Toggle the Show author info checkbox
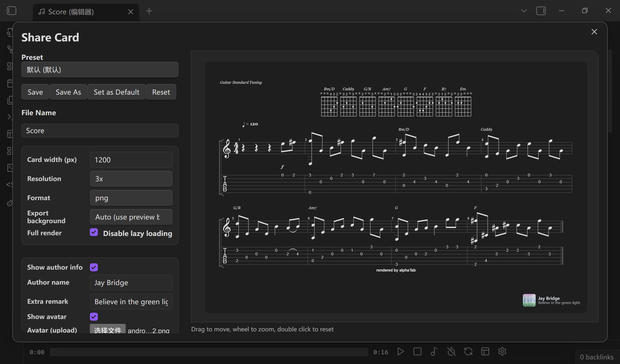620x364 pixels. click(94, 267)
